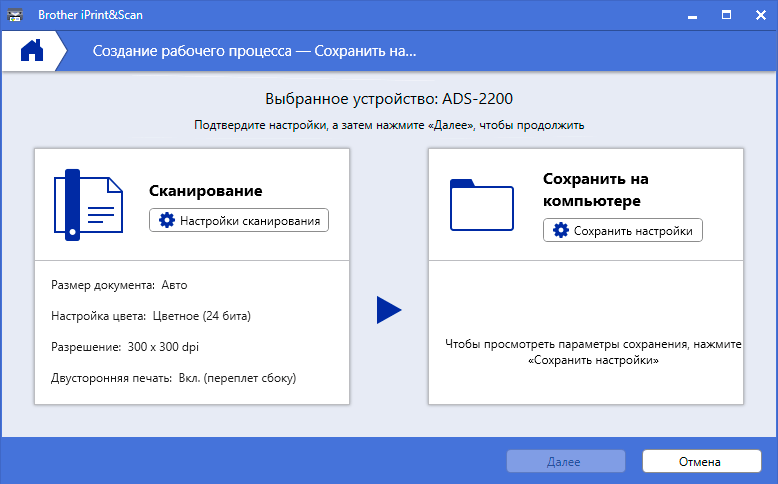Click the «Двусторонняя печать» setting line
Screen dimensions: 778x484
pyautogui.click(x=174, y=377)
